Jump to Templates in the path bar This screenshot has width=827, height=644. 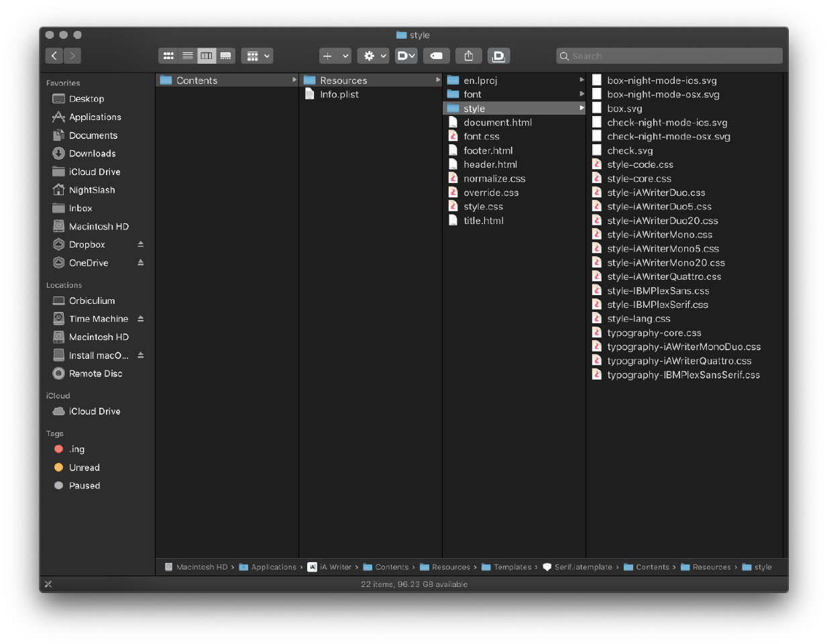click(512, 568)
